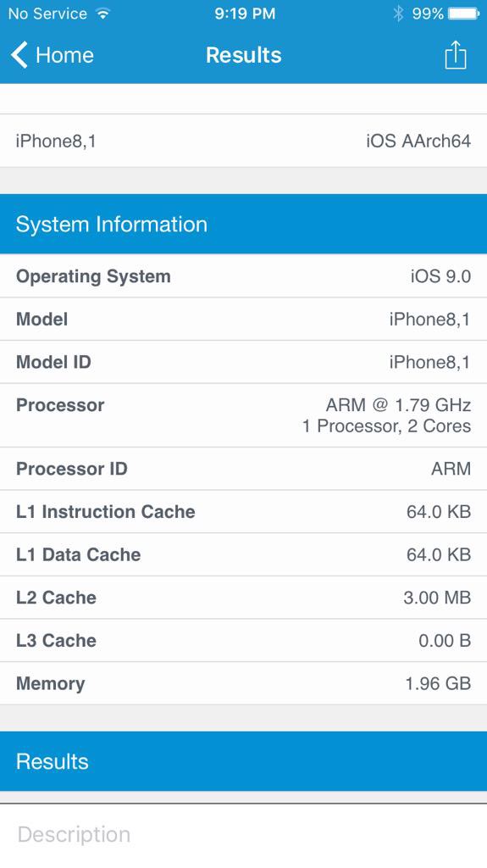Tap the share icon in navigation bar
This screenshot has height=868, width=487.
[456, 55]
